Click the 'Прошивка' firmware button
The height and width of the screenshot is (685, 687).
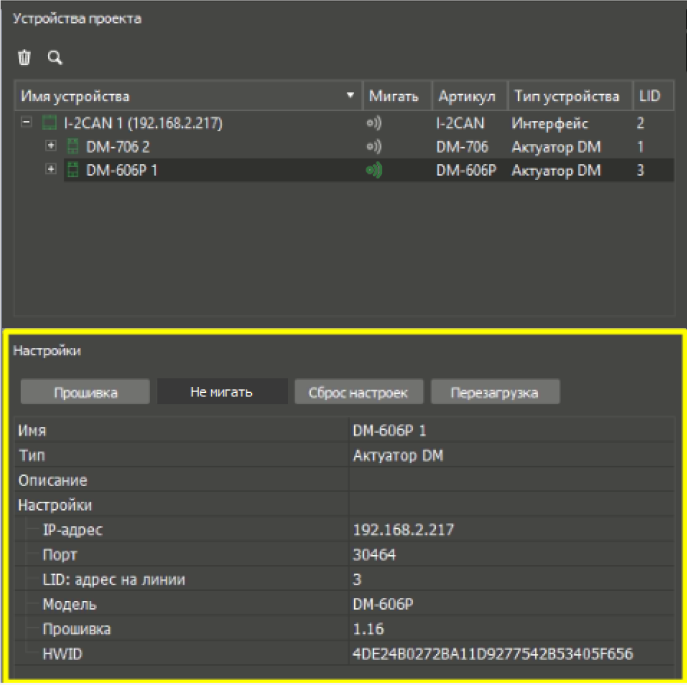[x=85, y=392]
